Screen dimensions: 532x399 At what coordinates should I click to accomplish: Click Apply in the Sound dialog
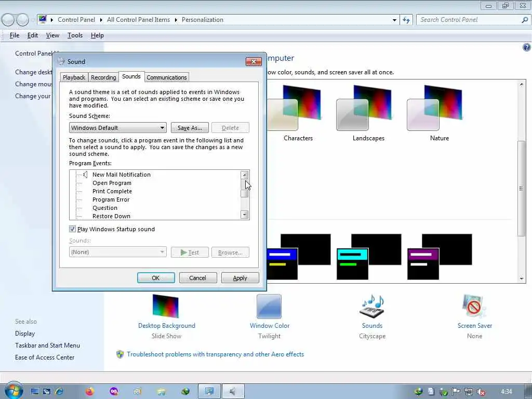[x=240, y=278]
